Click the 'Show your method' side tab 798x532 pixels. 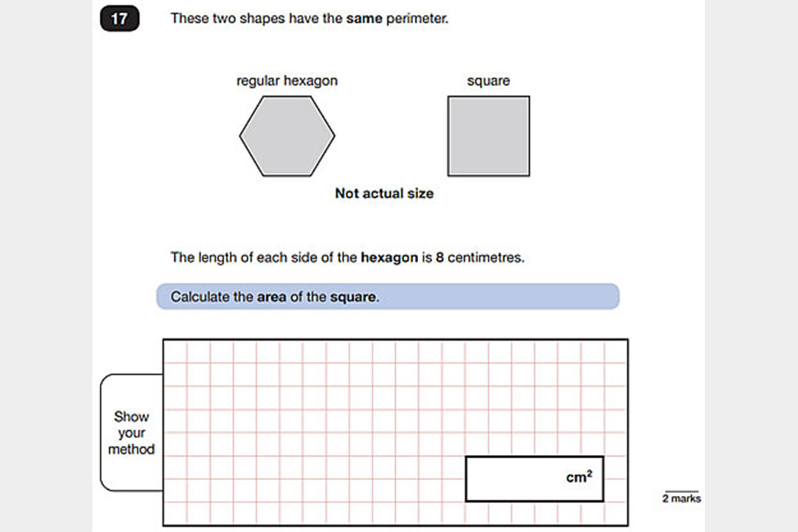[131, 432]
